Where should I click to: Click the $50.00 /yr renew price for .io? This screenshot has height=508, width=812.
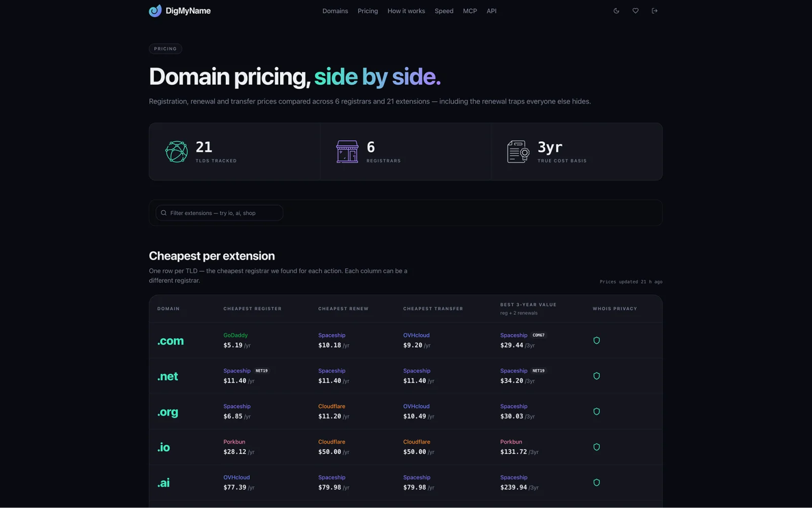334,452
